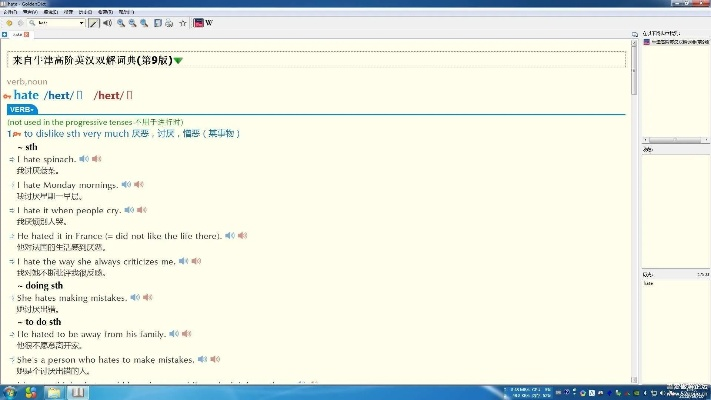Go forward in lookup history

(x=20, y=23)
